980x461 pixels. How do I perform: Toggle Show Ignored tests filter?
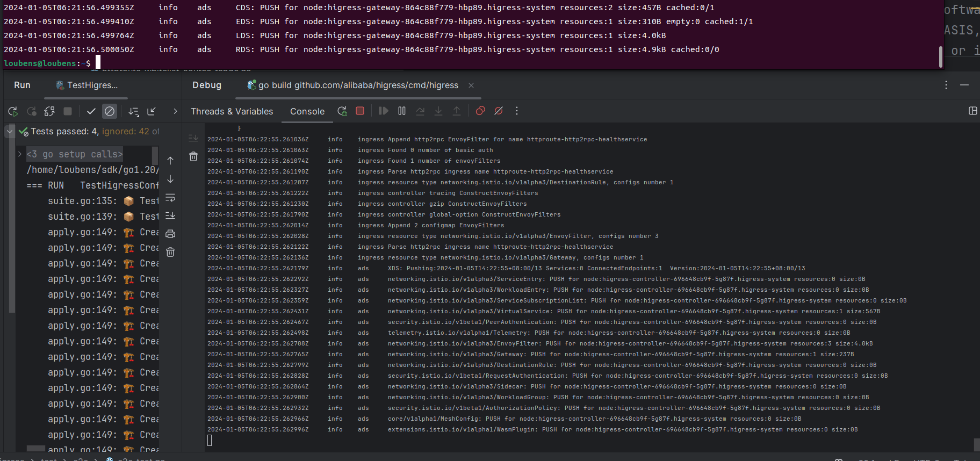pyautogui.click(x=110, y=111)
